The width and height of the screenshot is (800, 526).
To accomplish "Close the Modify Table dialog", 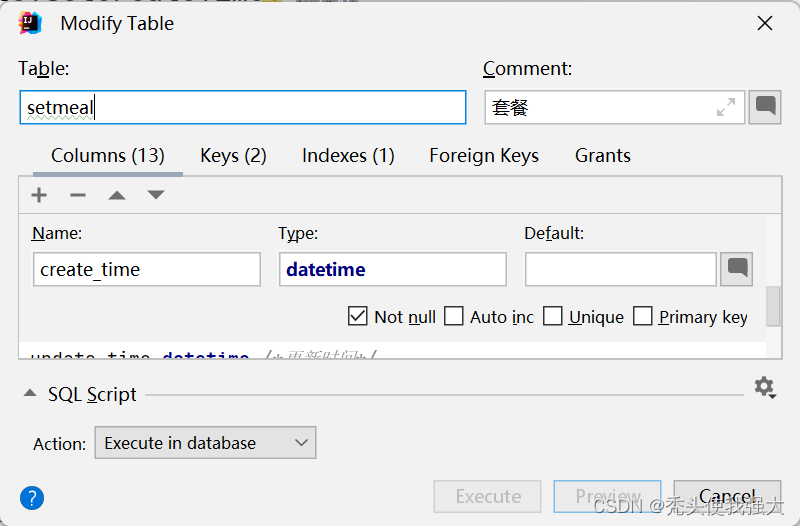I will pyautogui.click(x=764, y=23).
